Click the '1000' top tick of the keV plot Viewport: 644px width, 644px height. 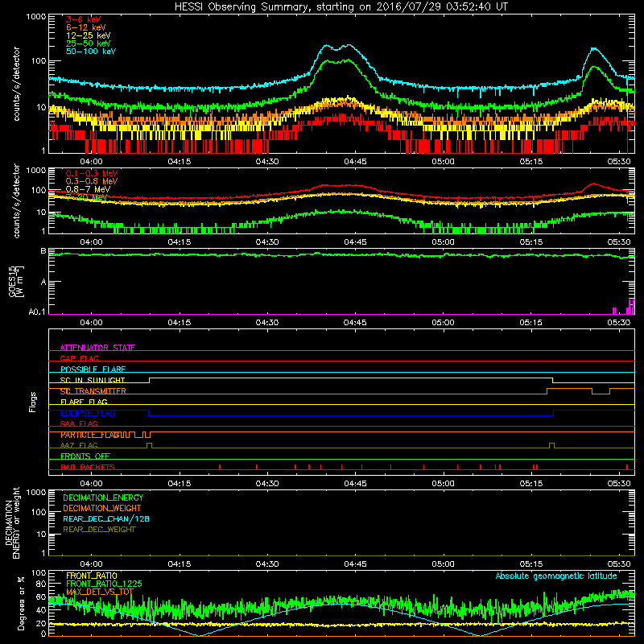[x=36, y=17]
